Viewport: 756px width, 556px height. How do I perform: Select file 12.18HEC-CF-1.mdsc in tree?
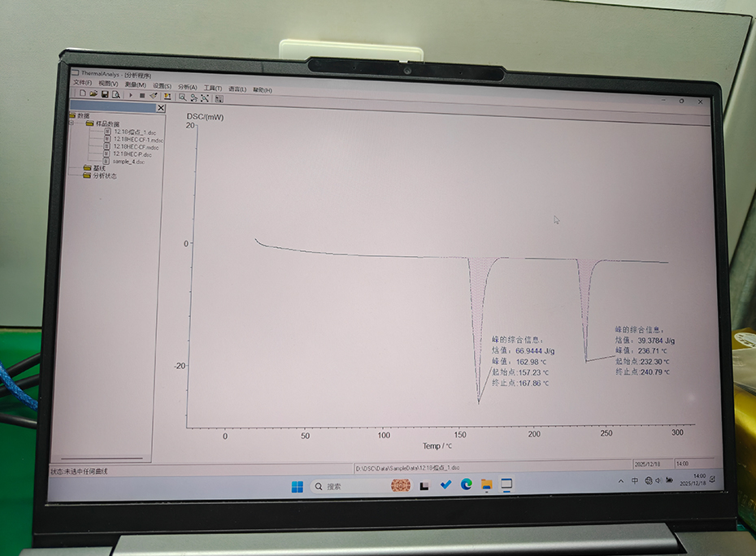tap(137, 139)
